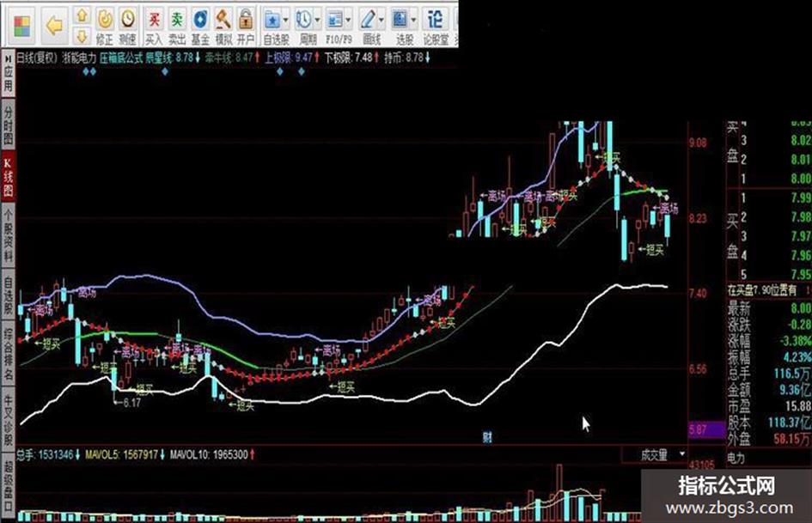Click the 浙能电力 stock name
Screen dimensions: 812x523
pos(79,58)
